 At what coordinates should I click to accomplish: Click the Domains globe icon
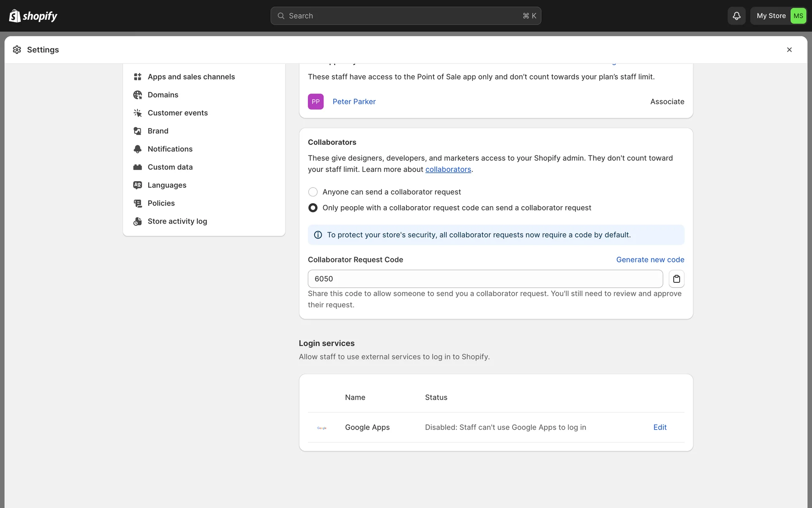(x=137, y=95)
